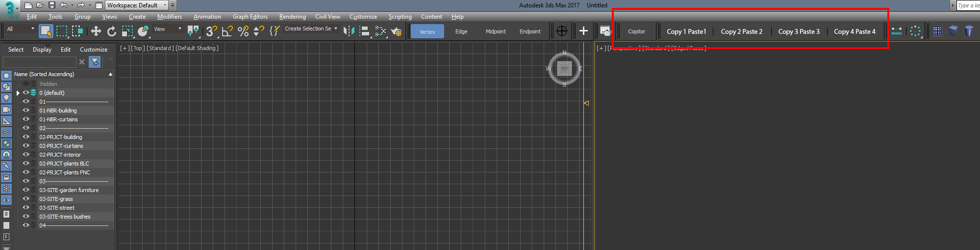
Task: Choose Rectangular Selection Region tool
Action: 62,31
